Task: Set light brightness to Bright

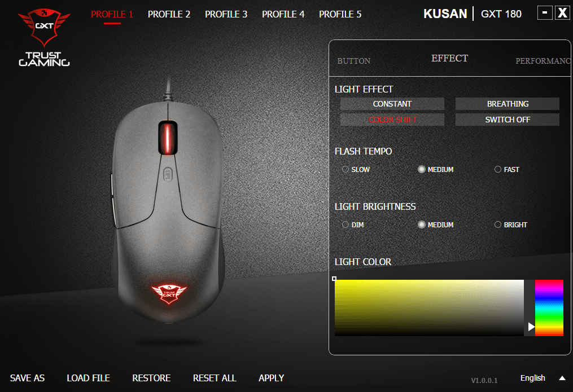Action: click(x=510, y=225)
